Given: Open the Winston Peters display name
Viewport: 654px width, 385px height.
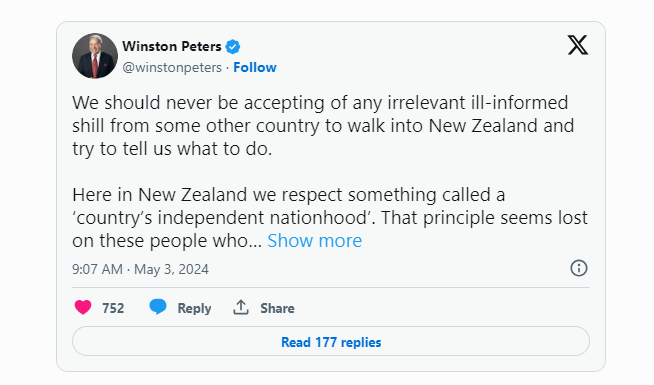Looking at the screenshot, I should click(171, 46).
